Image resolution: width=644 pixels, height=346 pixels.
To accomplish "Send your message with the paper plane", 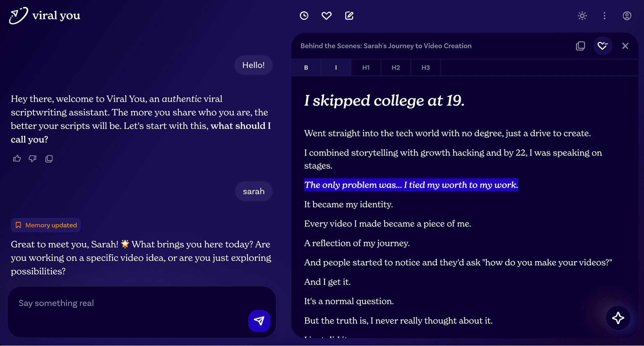I will click(x=259, y=321).
